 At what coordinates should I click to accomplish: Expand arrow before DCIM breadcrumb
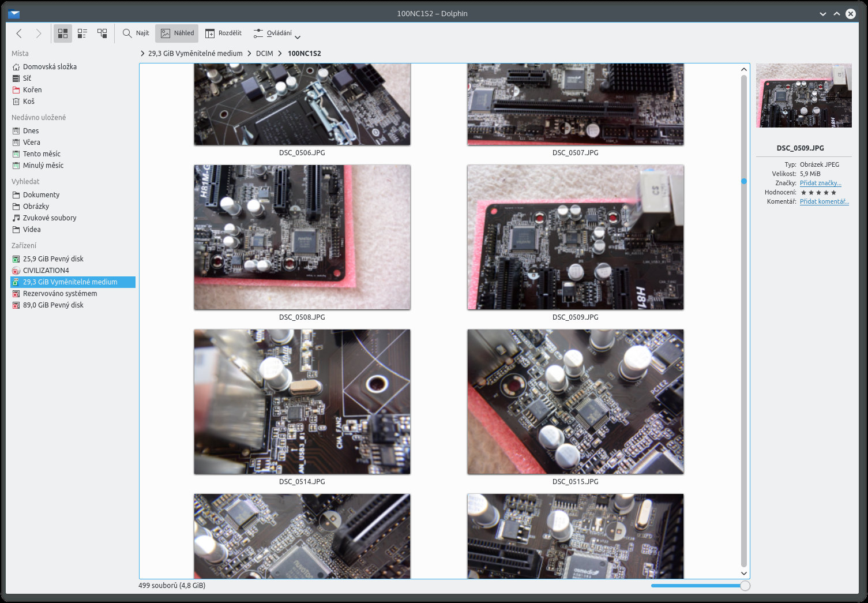[249, 53]
